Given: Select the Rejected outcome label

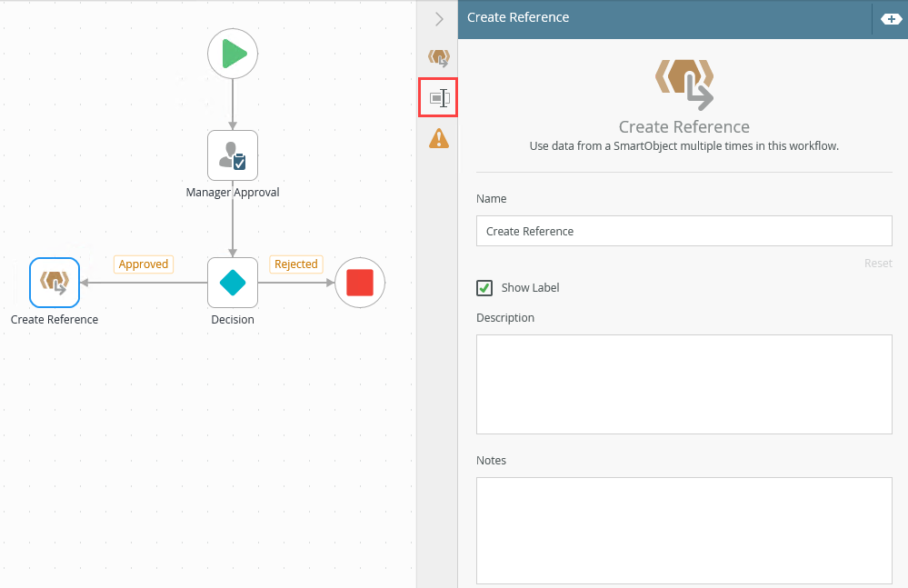Looking at the screenshot, I should pos(296,264).
